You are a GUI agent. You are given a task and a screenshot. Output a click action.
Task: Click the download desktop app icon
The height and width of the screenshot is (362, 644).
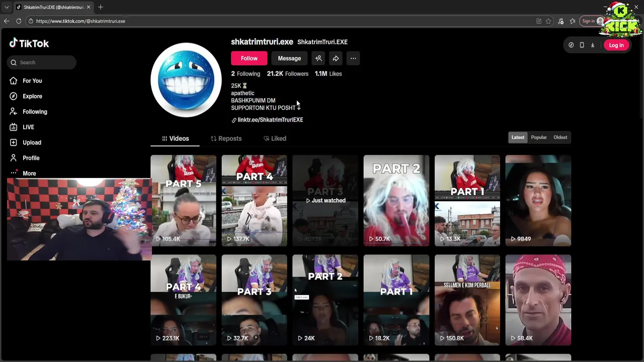[593, 45]
